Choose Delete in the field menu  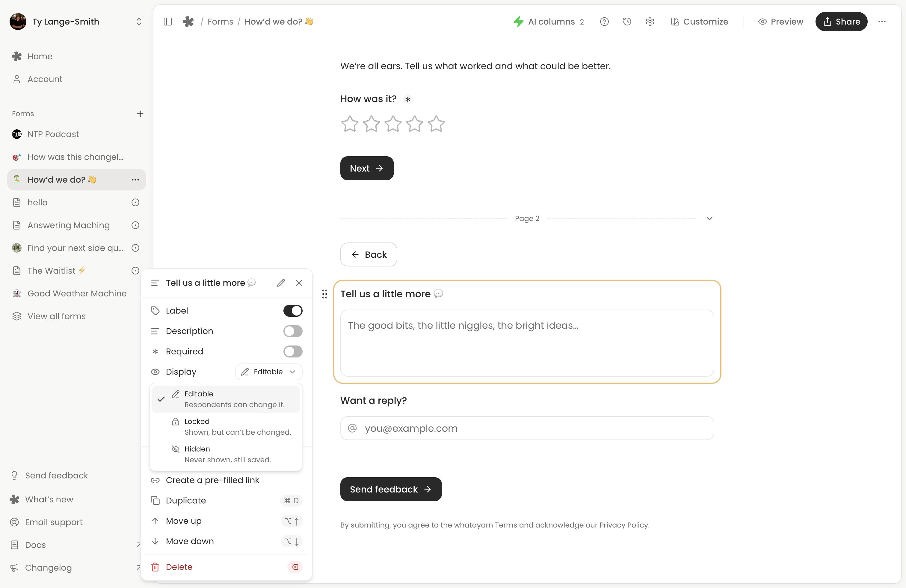pyautogui.click(x=226, y=567)
